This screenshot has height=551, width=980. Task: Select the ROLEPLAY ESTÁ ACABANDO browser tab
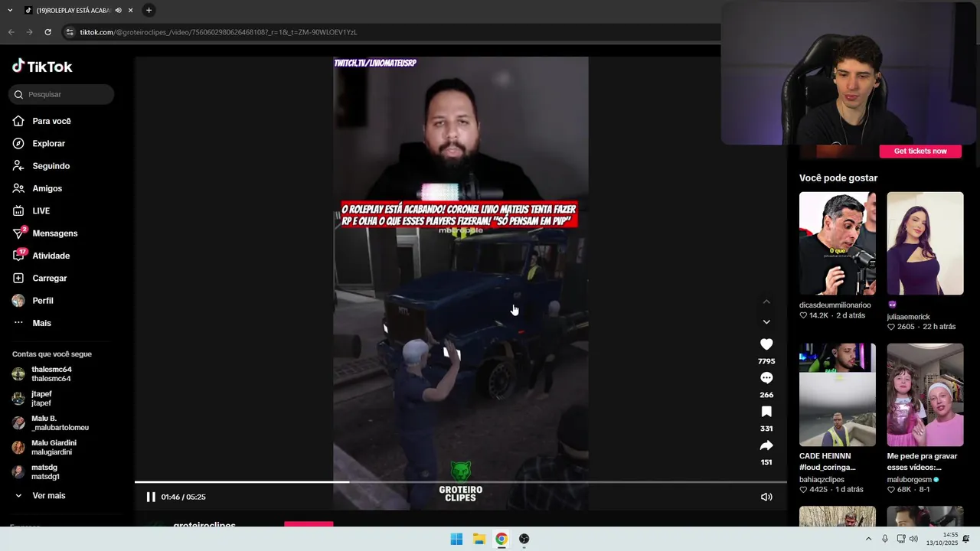coord(73,10)
